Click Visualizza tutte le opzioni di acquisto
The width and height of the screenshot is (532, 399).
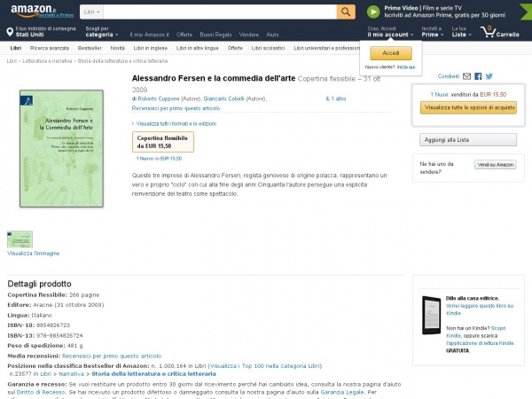468,107
